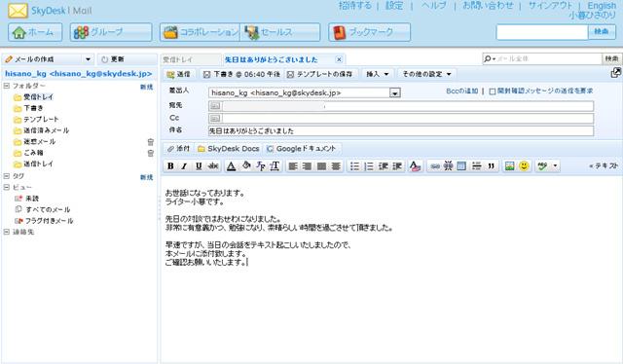Save as template (テンプレートの保存)

click(320, 74)
